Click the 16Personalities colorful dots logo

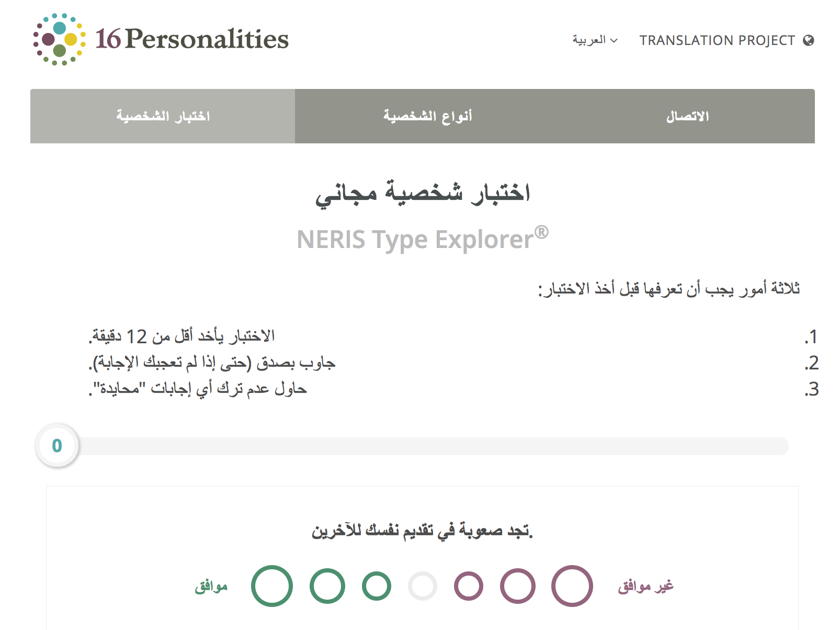[x=59, y=40]
